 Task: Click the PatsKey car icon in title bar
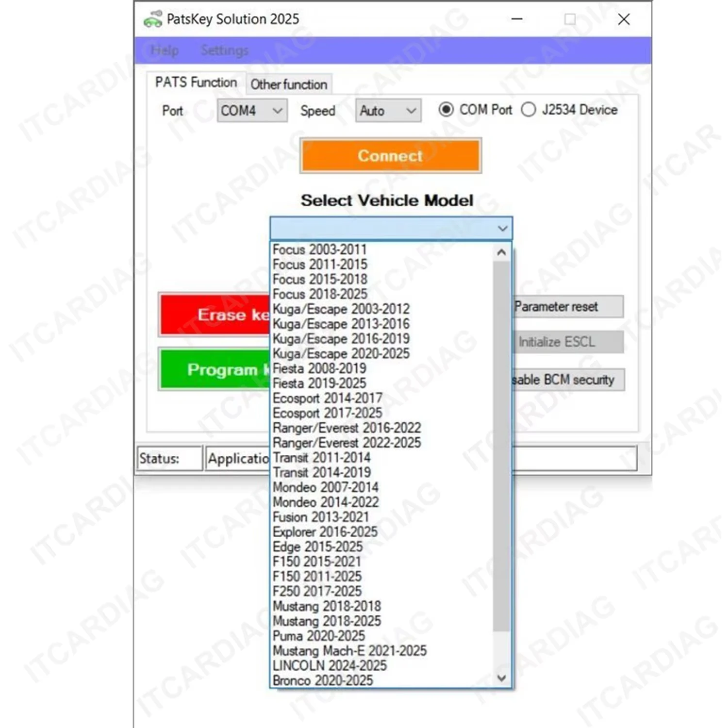click(152, 19)
